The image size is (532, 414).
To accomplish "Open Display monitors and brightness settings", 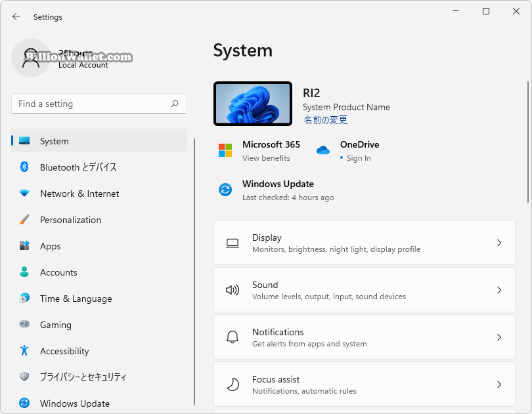I will coord(365,243).
